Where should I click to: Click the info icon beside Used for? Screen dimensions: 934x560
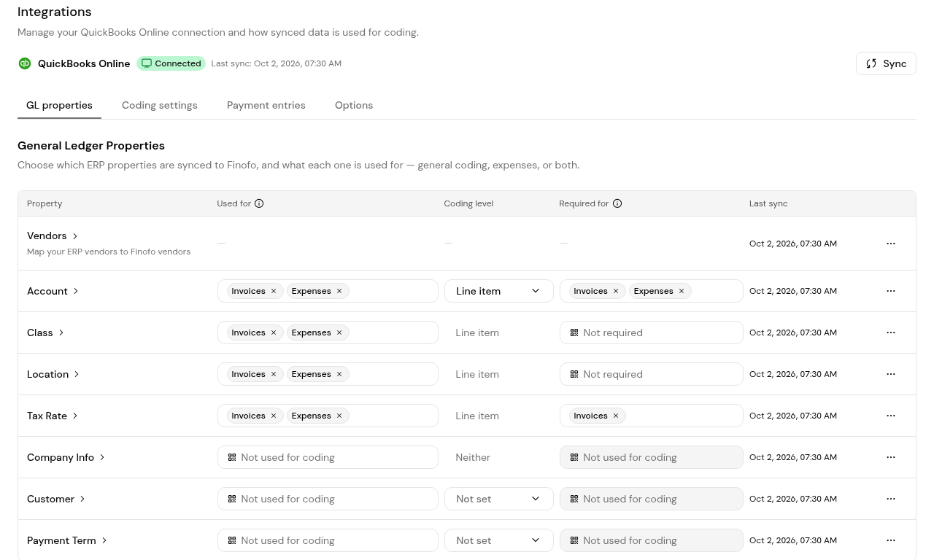(259, 203)
